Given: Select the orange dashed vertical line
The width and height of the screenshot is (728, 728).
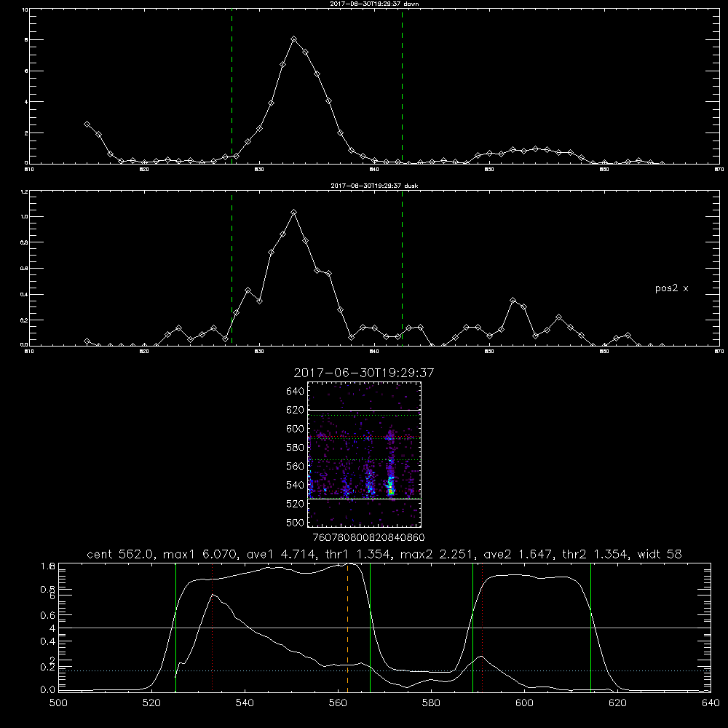Looking at the screenshot, I should point(347,628).
